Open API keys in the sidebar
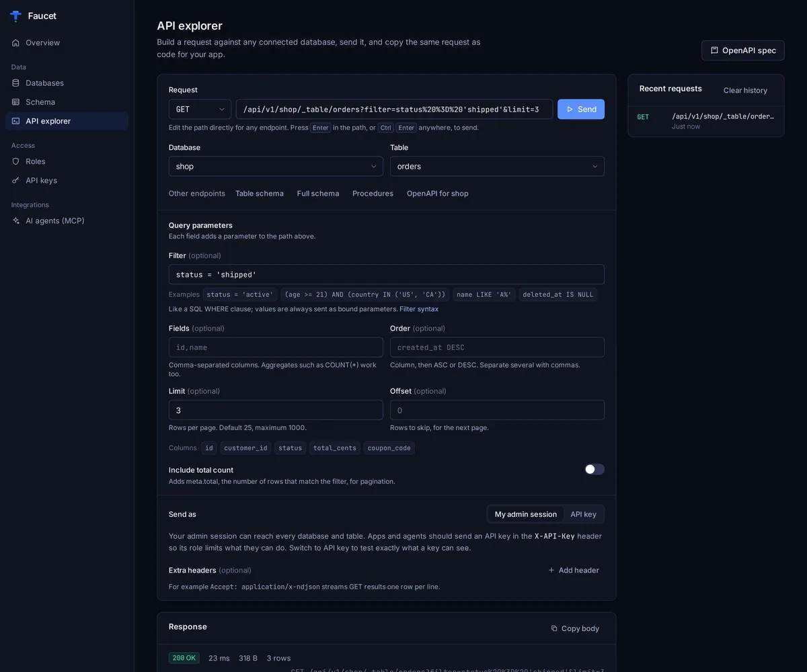Viewport: 807px width, 672px height. point(67,180)
